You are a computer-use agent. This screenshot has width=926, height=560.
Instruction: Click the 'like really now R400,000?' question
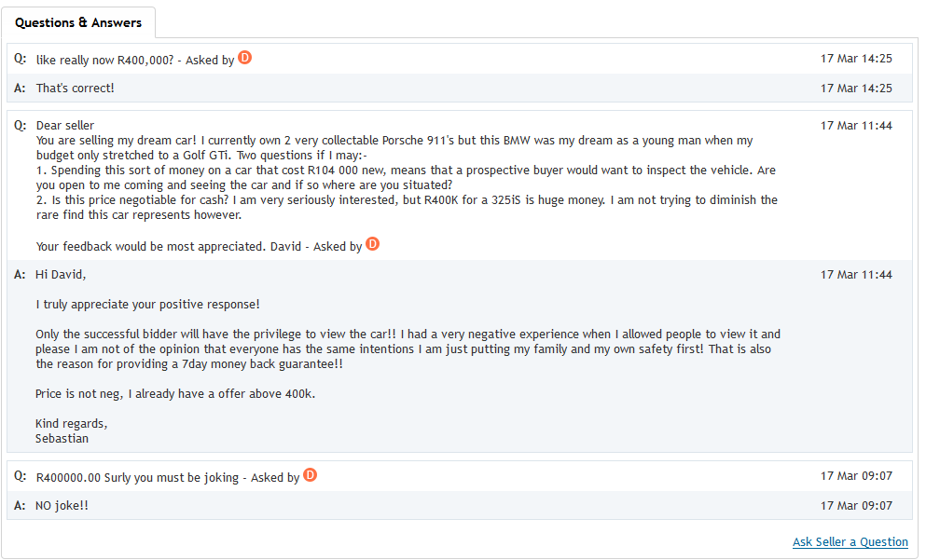coord(105,60)
